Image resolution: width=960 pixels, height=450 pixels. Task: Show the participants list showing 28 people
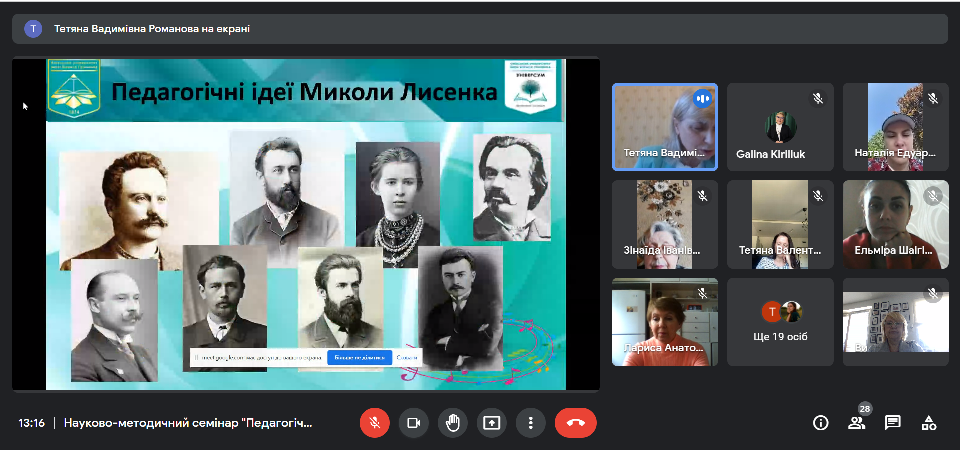click(857, 422)
